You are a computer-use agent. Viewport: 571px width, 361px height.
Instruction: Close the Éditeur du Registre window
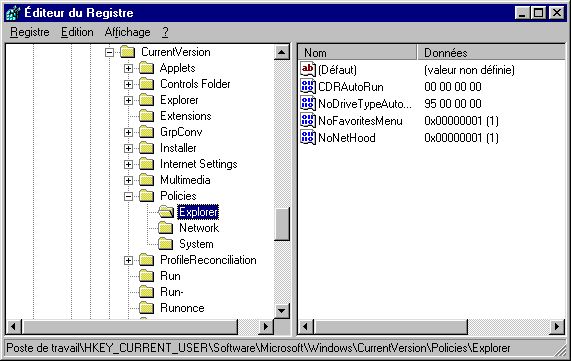(x=557, y=13)
